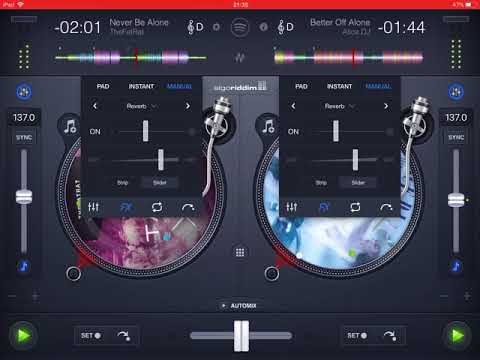Switch left deck FX to PAD tab
This screenshot has height=360, width=480.
(x=103, y=87)
